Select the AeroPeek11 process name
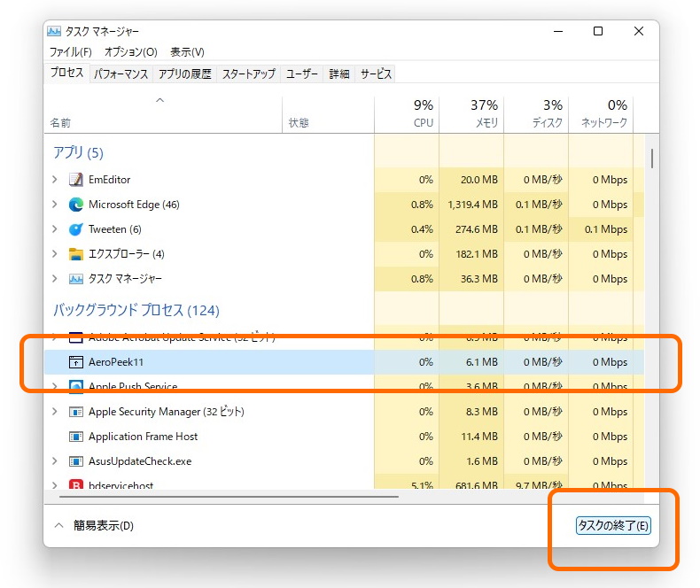This screenshot has height=588, width=700. 116,362
